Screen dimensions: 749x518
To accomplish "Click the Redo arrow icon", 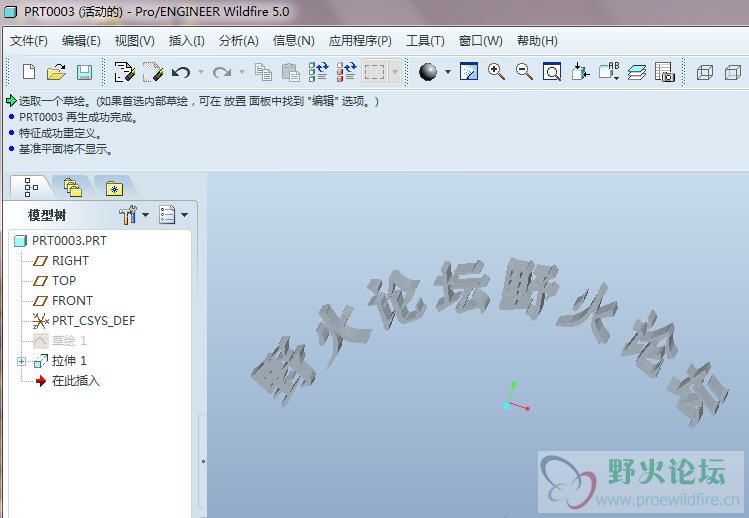I will click(222, 72).
